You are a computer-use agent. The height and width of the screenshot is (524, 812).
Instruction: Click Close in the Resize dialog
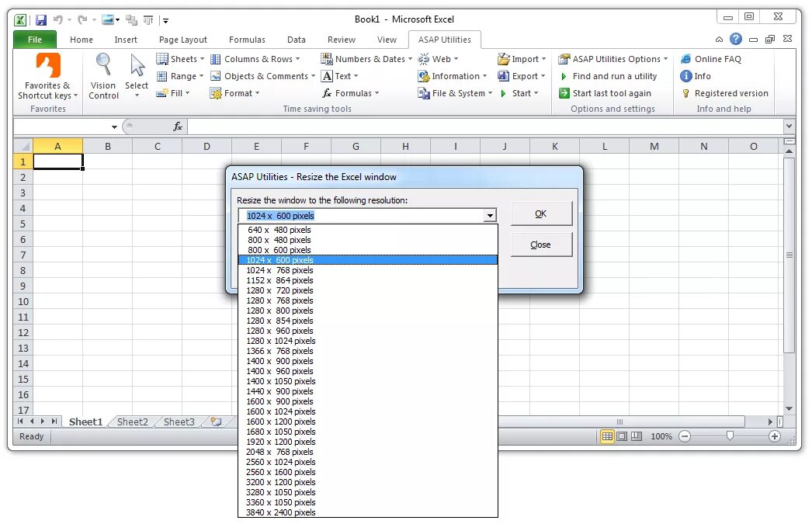click(x=541, y=245)
